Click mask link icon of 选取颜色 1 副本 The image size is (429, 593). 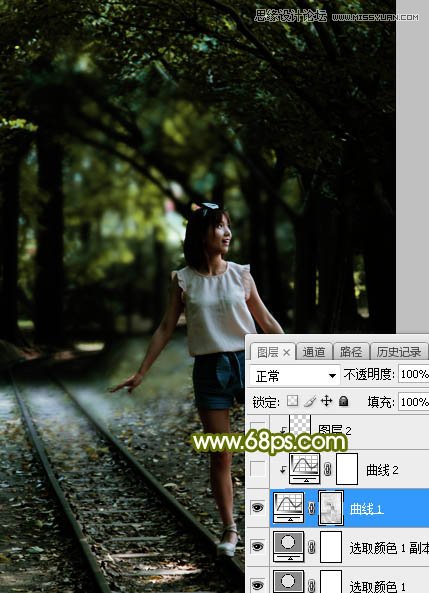[311, 547]
